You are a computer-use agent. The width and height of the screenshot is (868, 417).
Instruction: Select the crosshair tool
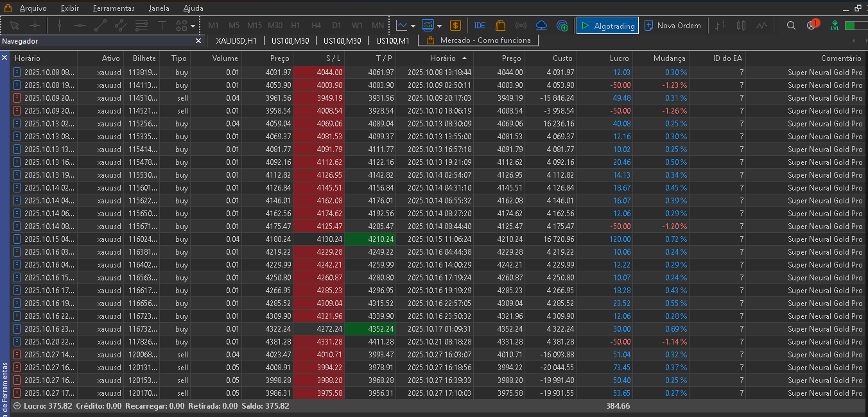coord(35,26)
